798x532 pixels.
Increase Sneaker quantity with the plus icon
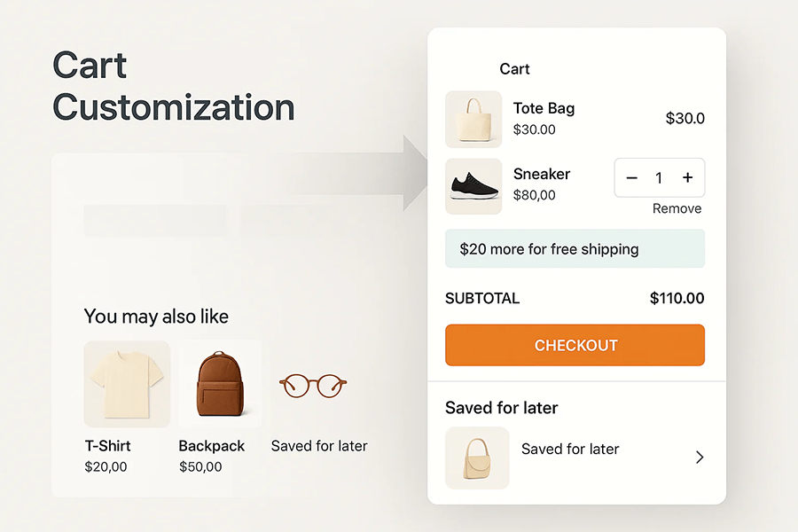tap(687, 177)
